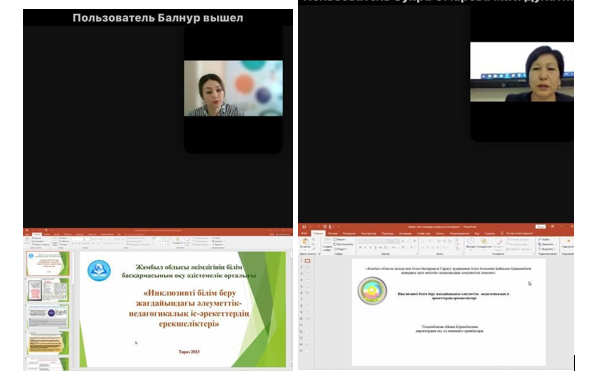601x378 pixels.
Task: Switch to the Конструктор ribbon tab
Action: coord(368,233)
